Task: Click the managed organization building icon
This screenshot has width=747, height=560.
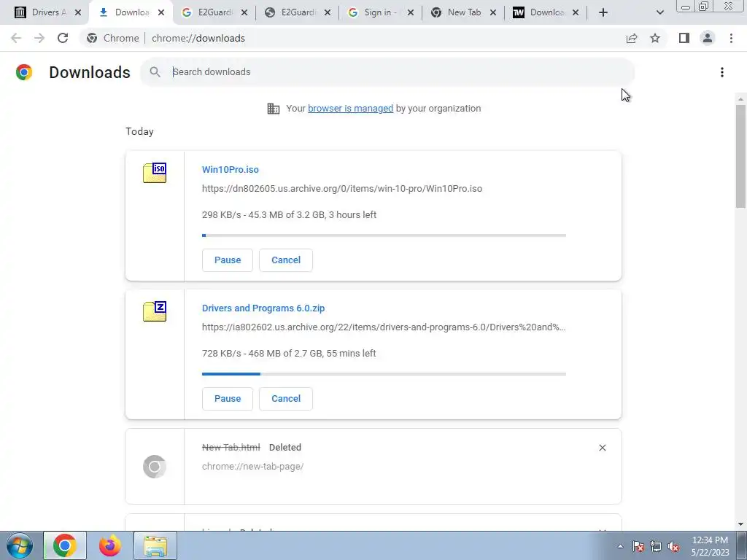Action: click(x=274, y=109)
